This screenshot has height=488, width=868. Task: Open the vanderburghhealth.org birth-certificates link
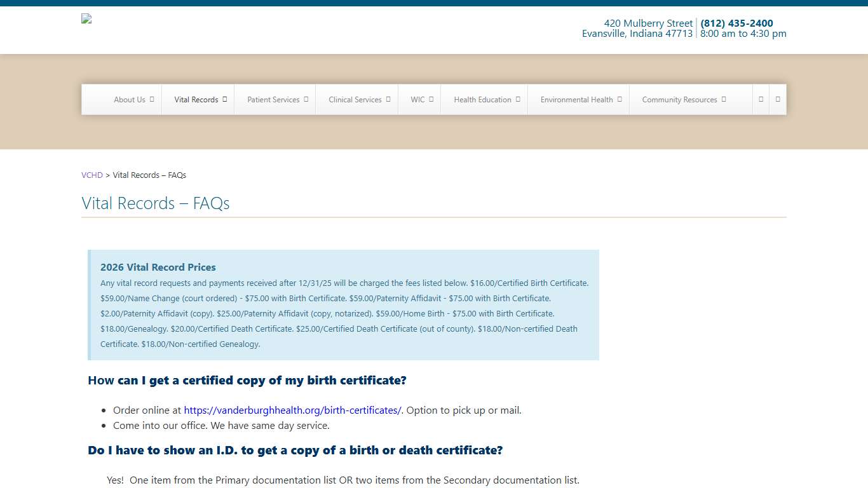[292, 410]
